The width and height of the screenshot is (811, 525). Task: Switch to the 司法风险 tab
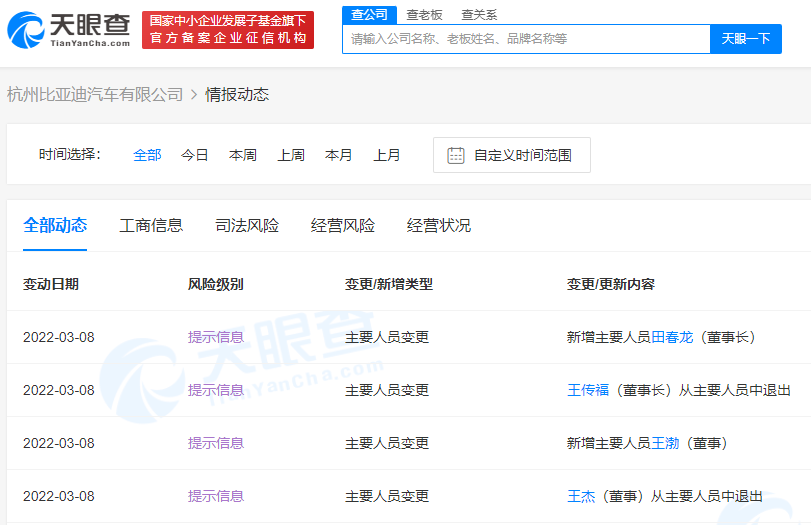(x=247, y=226)
